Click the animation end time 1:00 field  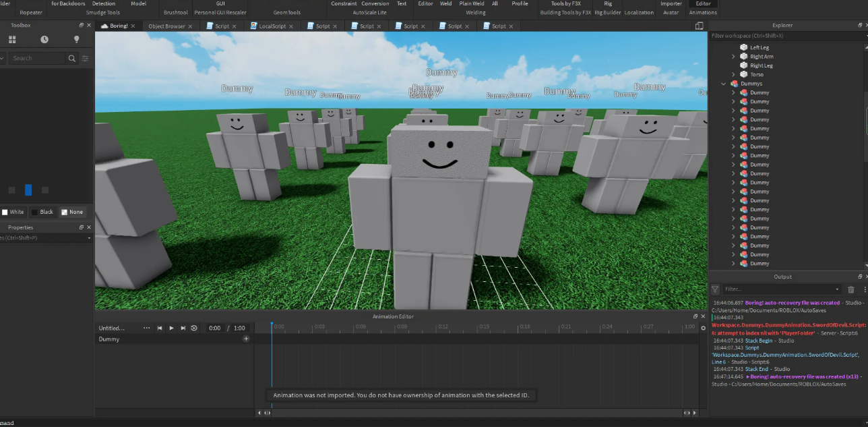(x=239, y=328)
